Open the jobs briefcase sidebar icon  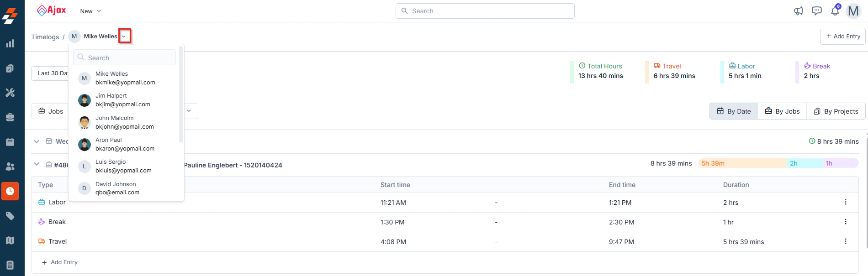[x=10, y=118]
